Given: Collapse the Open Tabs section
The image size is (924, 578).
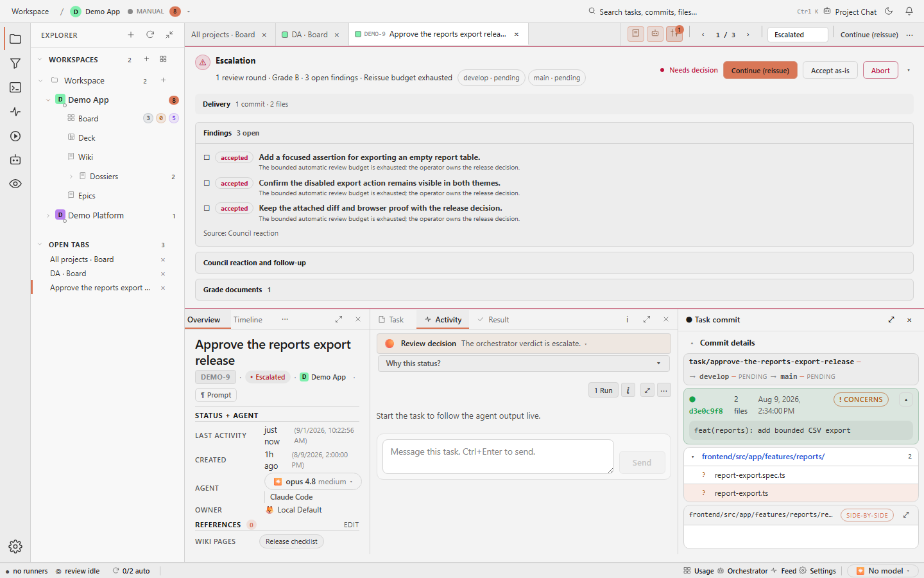Looking at the screenshot, I should tap(40, 245).
